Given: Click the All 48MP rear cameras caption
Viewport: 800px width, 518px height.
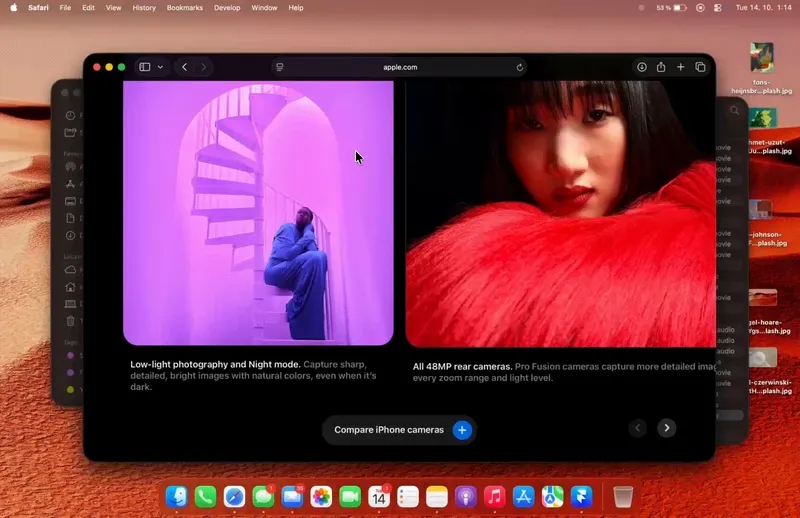Looking at the screenshot, I should pyautogui.click(x=564, y=372).
